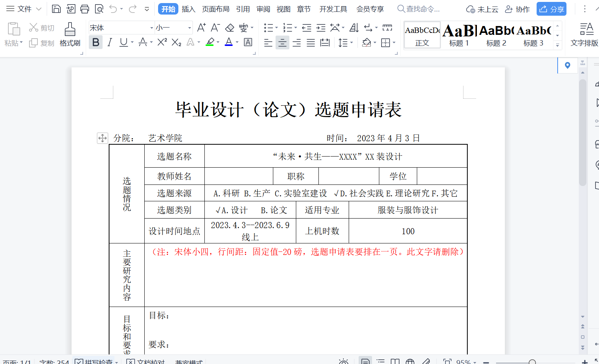Image resolution: width=599 pixels, height=364 pixels.
Task: Click the Undo arrow icon
Action: pyautogui.click(x=113, y=9)
